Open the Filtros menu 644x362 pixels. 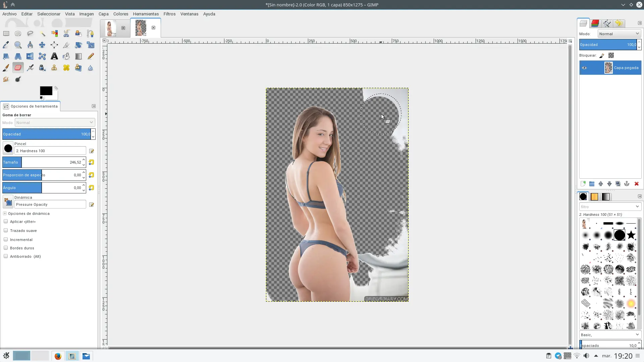[169, 14]
